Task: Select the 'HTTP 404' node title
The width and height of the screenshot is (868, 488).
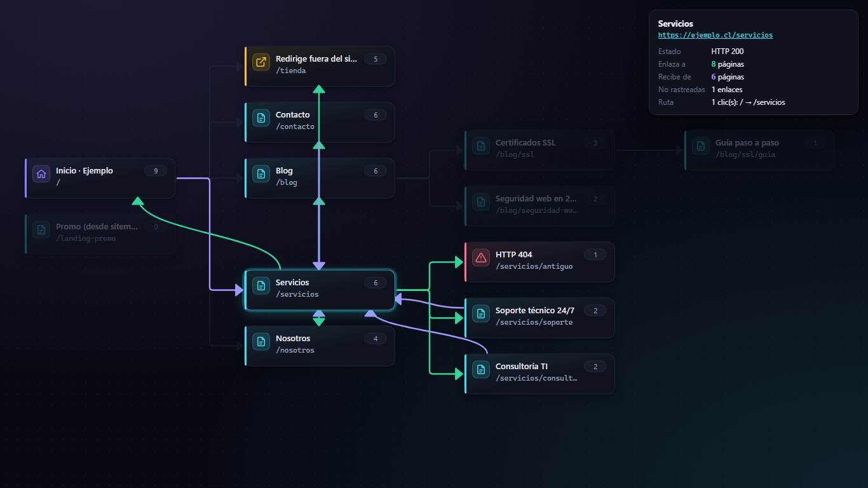Action: (514, 255)
